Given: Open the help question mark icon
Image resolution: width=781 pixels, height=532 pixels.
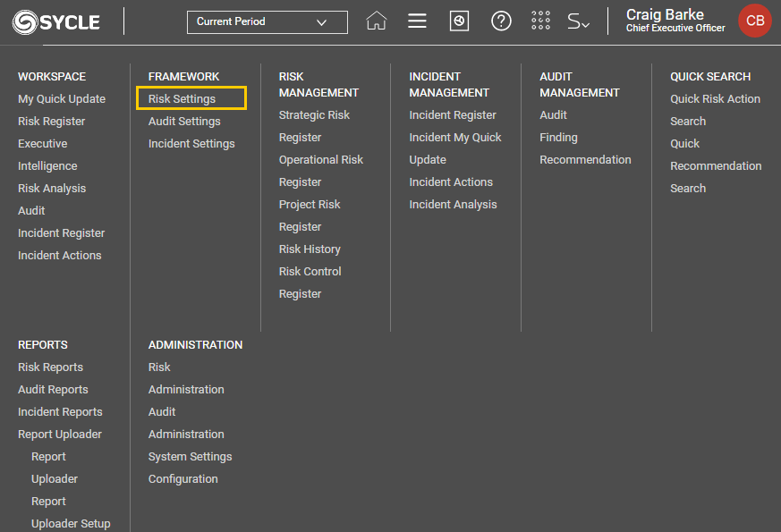Looking at the screenshot, I should tap(501, 21).
